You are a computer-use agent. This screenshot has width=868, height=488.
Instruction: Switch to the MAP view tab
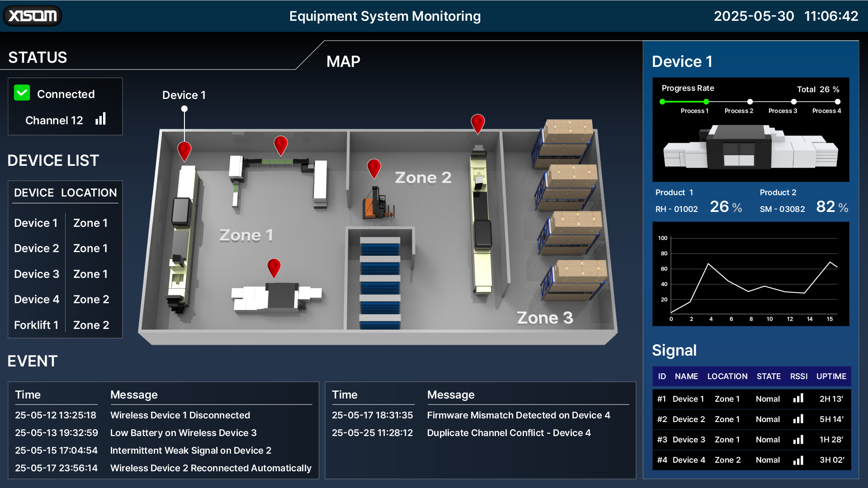[x=343, y=61]
